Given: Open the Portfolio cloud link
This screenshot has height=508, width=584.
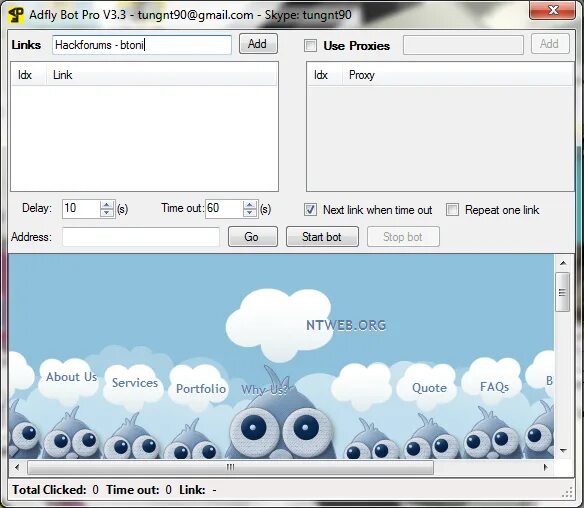Looking at the screenshot, I should point(201,389).
